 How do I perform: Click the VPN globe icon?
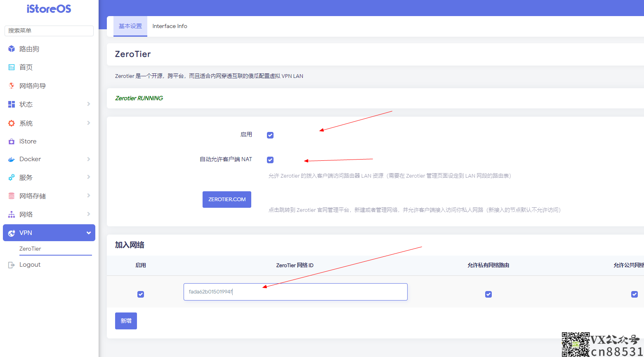point(12,233)
